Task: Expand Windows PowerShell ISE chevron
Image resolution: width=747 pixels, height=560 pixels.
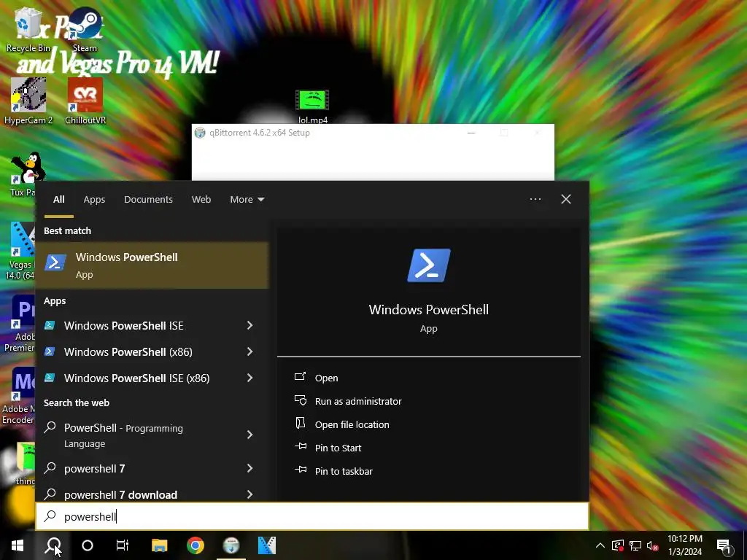Action: (x=250, y=325)
